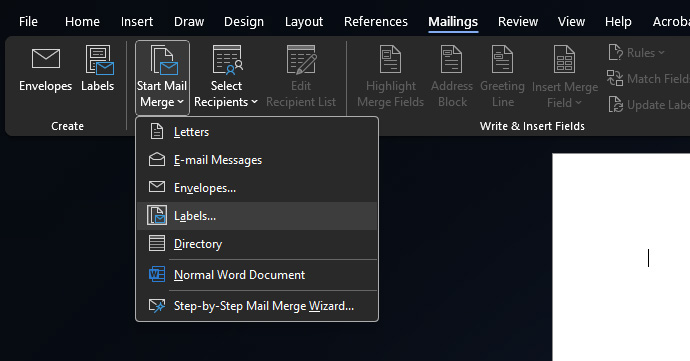Click the Match Fields button
This screenshot has width=690, height=361.
(x=648, y=79)
